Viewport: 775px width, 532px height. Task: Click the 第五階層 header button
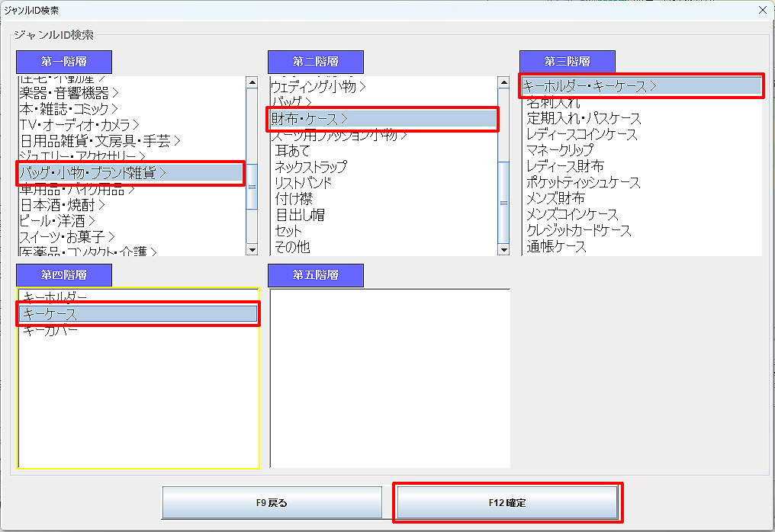coord(315,274)
